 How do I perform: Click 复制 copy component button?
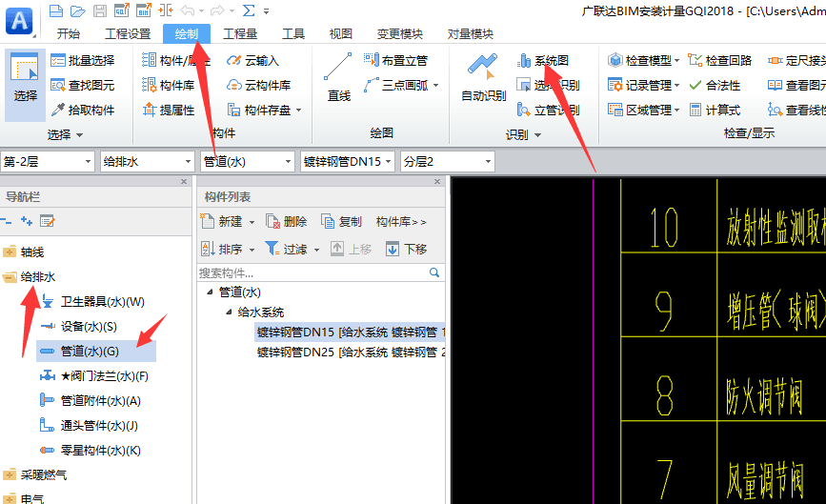click(342, 222)
